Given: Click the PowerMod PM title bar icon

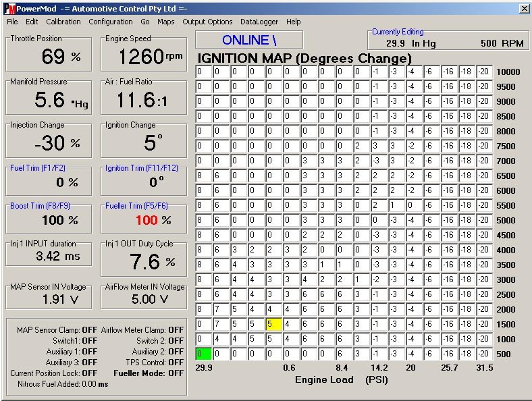Looking at the screenshot, I should click(10, 9).
